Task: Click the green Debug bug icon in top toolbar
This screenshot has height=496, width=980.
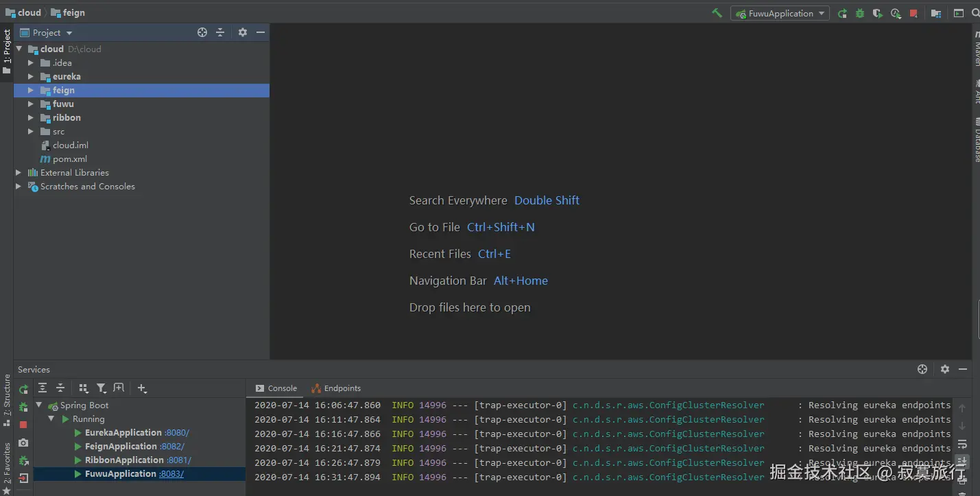Action: 860,13
